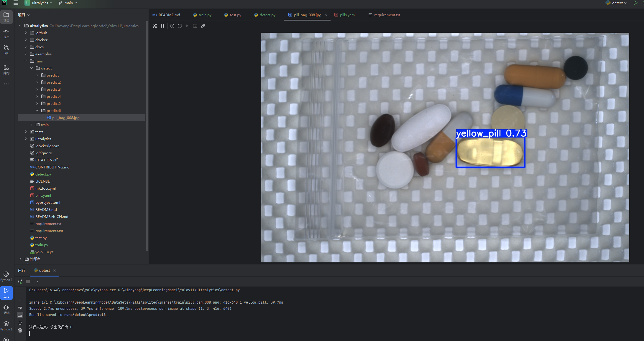644x341 pixels.
Task: Clear the console with the trash icon
Action: click(x=20, y=330)
